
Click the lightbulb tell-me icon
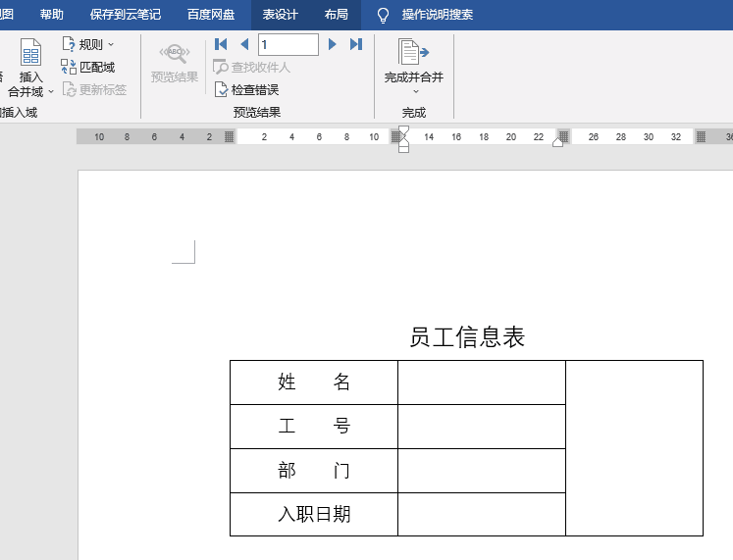(x=383, y=15)
